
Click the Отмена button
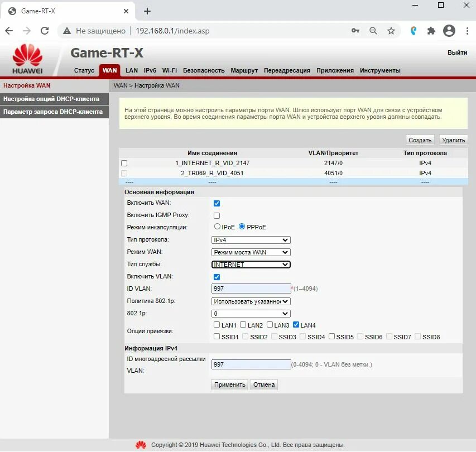tap(264, 384)
